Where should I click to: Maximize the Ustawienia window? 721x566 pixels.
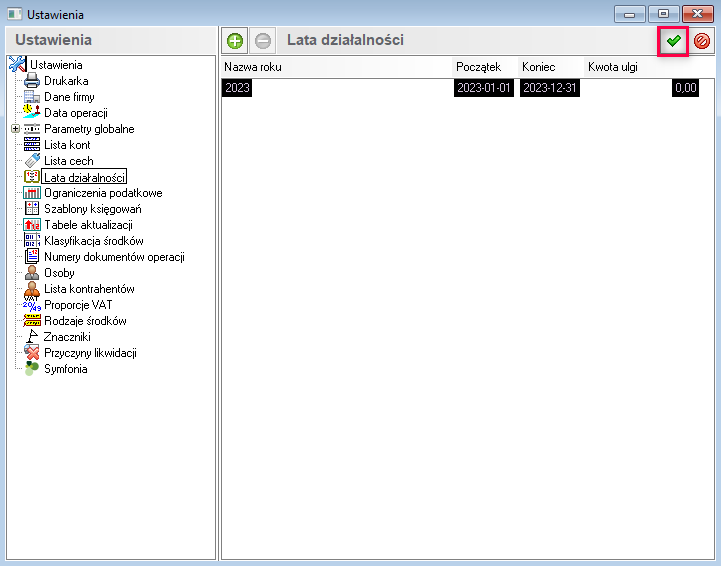tap(663, 14)
